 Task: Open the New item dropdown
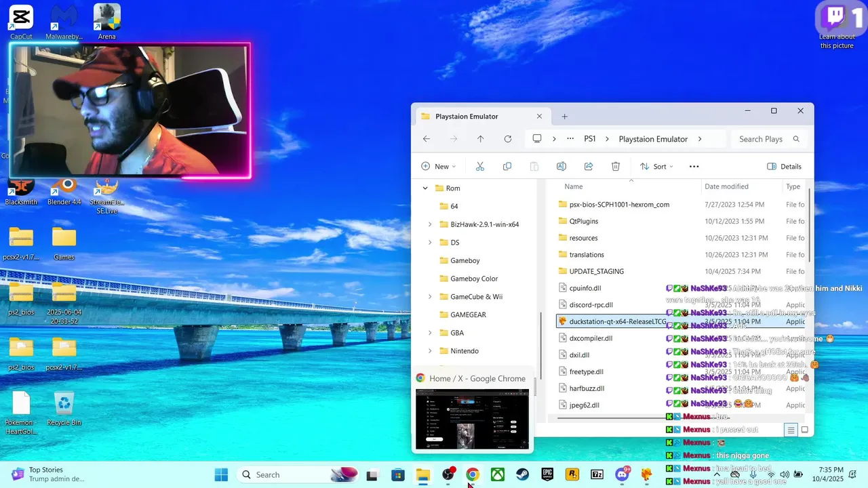coord(439,166)
